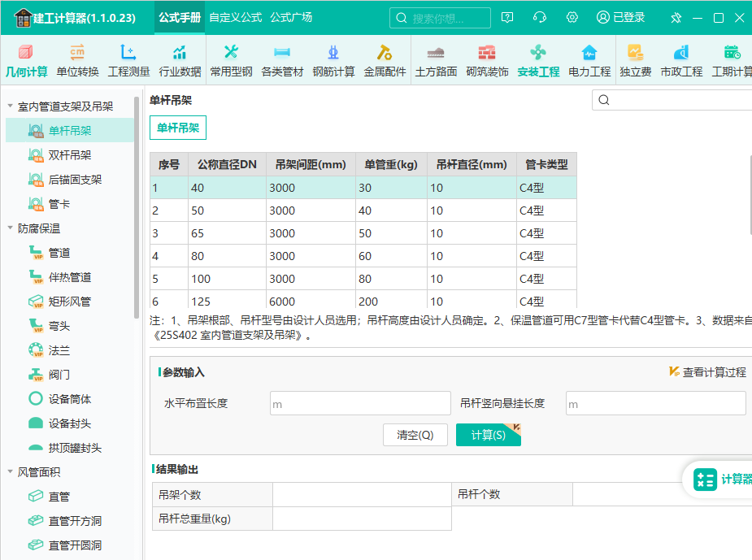Open the 行业数据 industry data category
752x560 pixels.
point(180,61)
